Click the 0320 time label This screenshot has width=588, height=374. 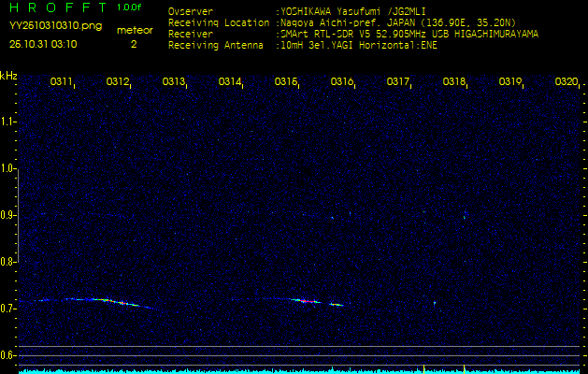click(566, 82)
